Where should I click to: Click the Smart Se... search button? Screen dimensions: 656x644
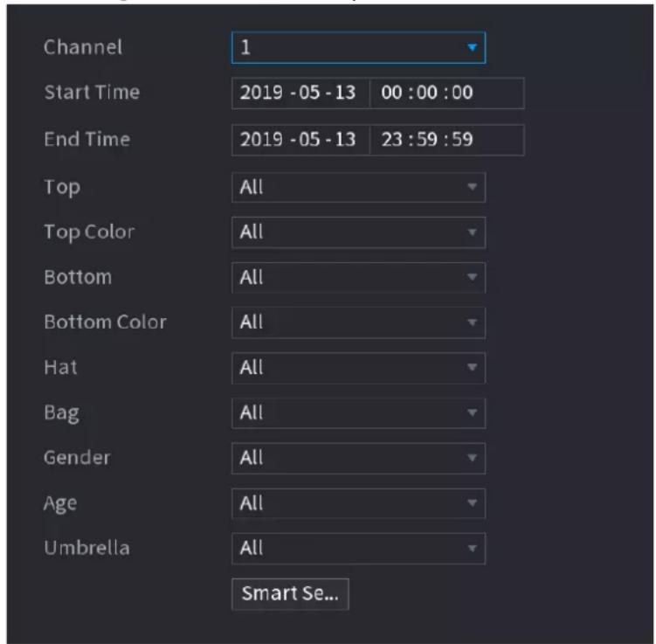pos(290,594)
